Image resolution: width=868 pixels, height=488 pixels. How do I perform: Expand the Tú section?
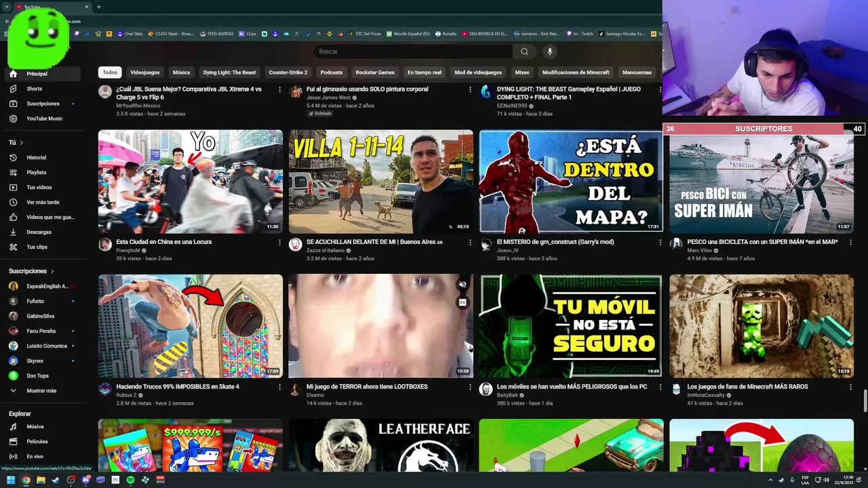coord(16,142)
